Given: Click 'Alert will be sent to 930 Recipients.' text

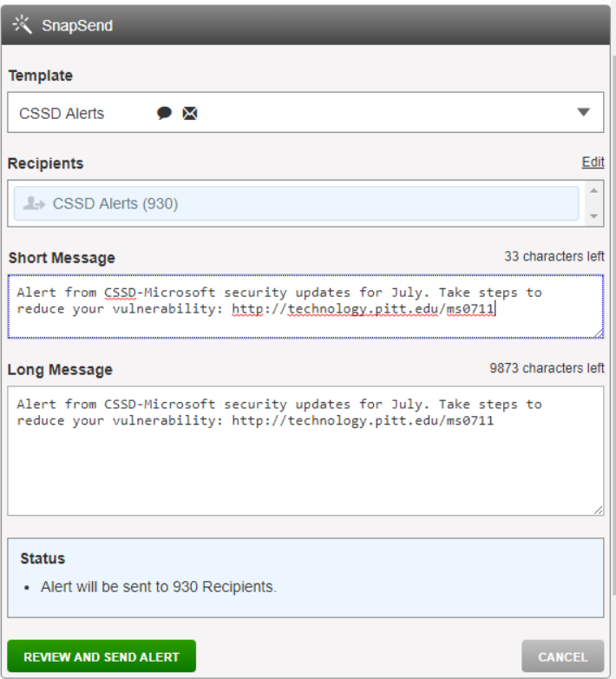Looking at the screenshot, I should 158,587.
